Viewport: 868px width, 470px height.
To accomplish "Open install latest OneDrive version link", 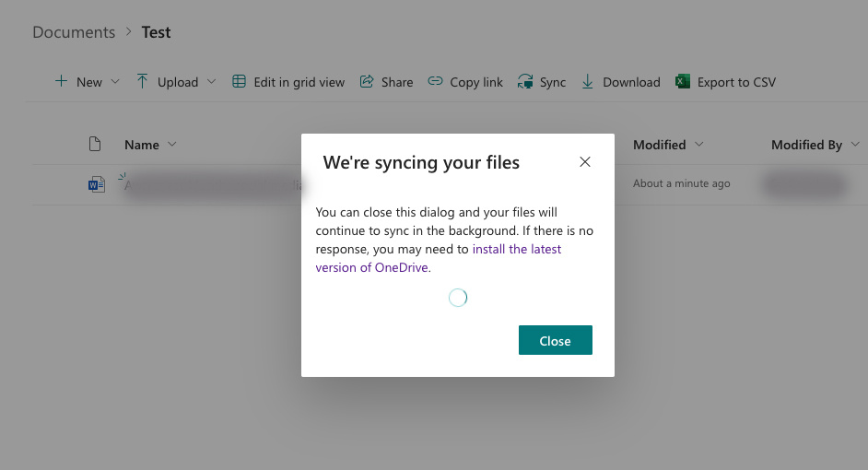I will 439,258.
